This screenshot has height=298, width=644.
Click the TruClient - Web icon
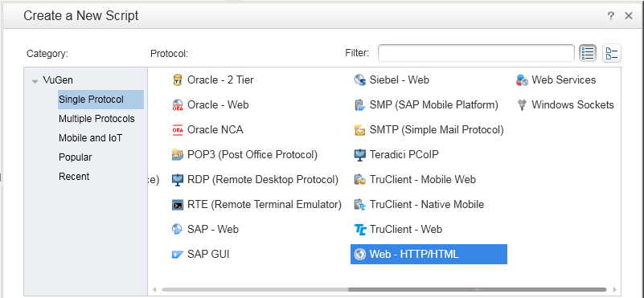pyautogui.click(x=359, y=230)
